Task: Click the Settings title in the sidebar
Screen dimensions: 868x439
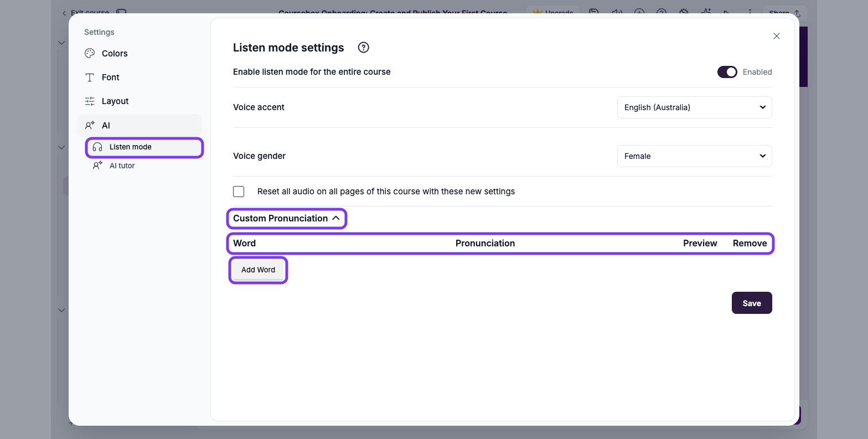Action: click(99, 32)
